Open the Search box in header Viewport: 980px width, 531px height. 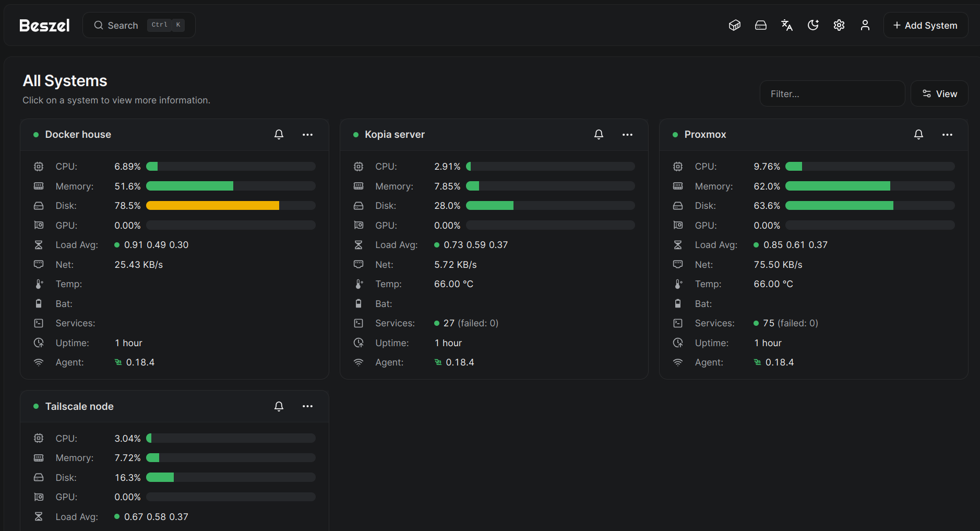click(x=139, y=26)
